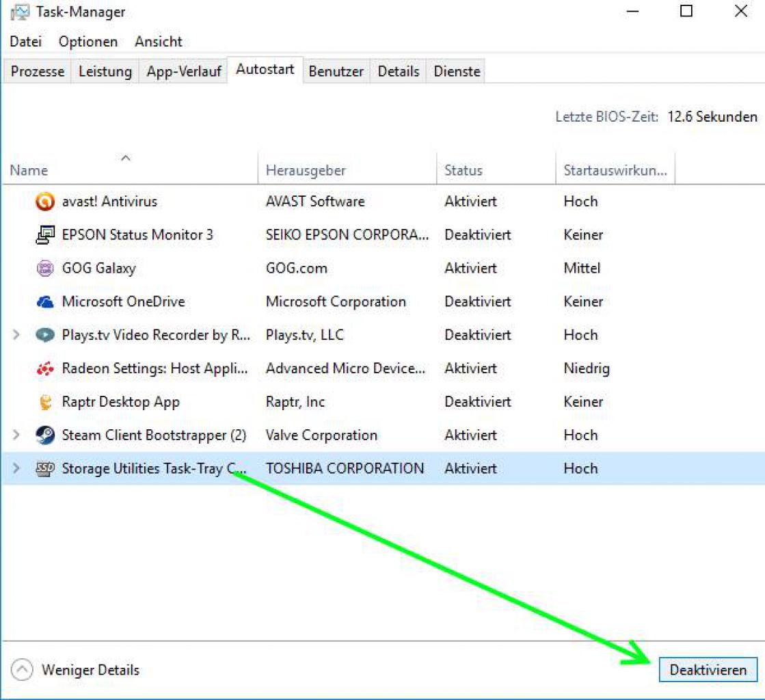Image resolution: width=765 pixels, height=700 pixels.
Task: Select Plays.tv Video Recorder entry name
Action: point(156,335)
